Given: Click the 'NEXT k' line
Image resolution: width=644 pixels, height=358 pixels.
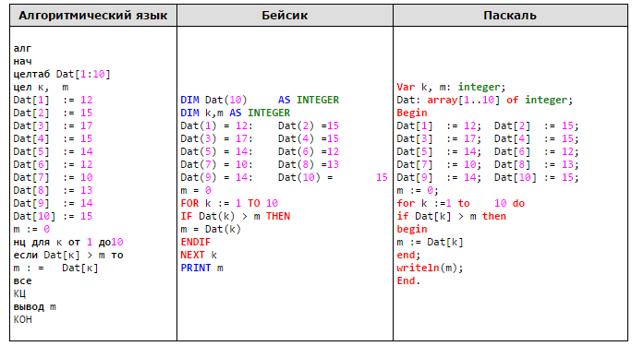Looking at the screenshot, I should 199,255.
